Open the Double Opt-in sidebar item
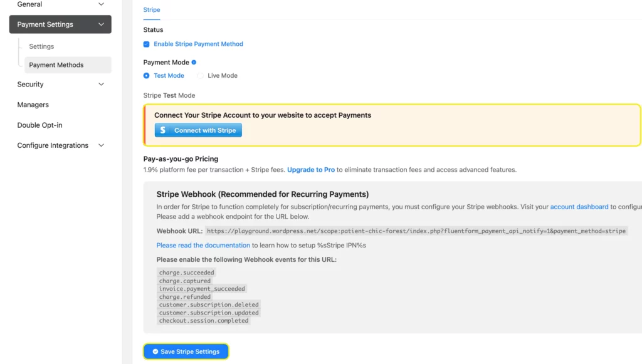Viewport: 642px width, 364px height. point(39,125)
